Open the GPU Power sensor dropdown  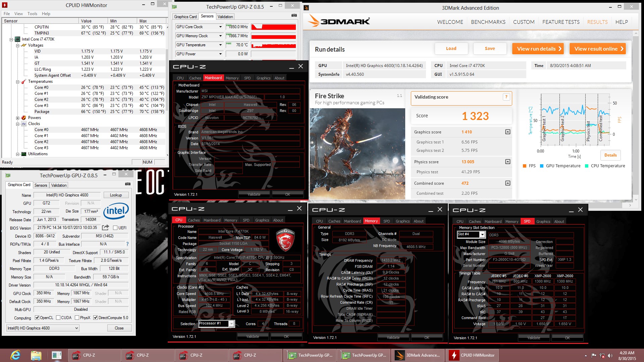(x=220, y=54)
